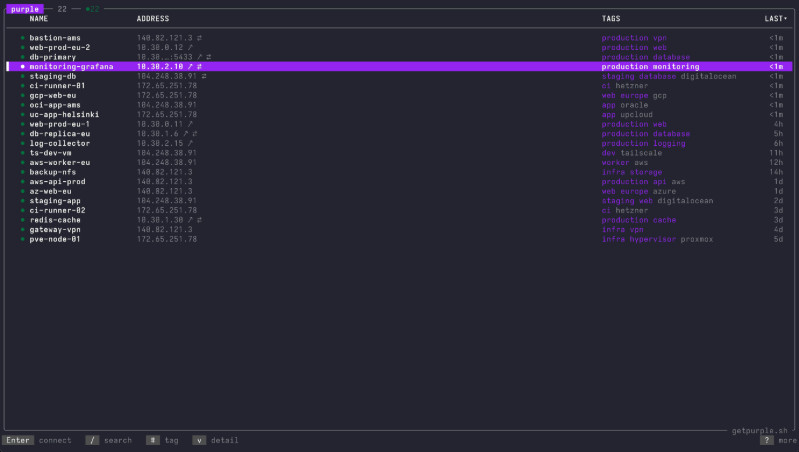Click the vpn tag in bastion-ams row

click(660, 38)
